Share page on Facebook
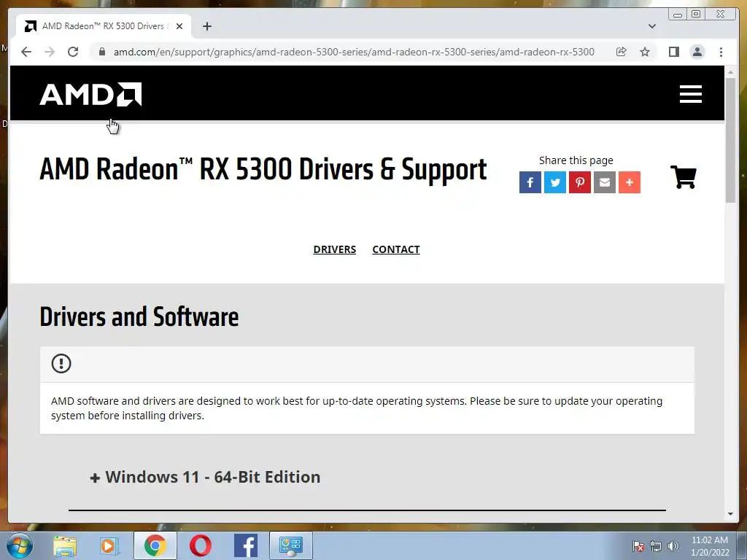Viewport: 747px width, 560px height. 530,182
